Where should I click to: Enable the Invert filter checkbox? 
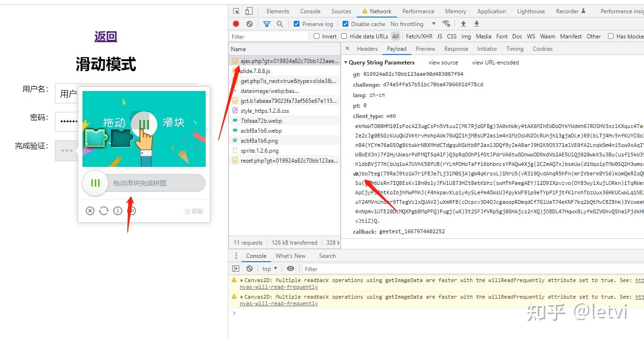tap(317, 36)
